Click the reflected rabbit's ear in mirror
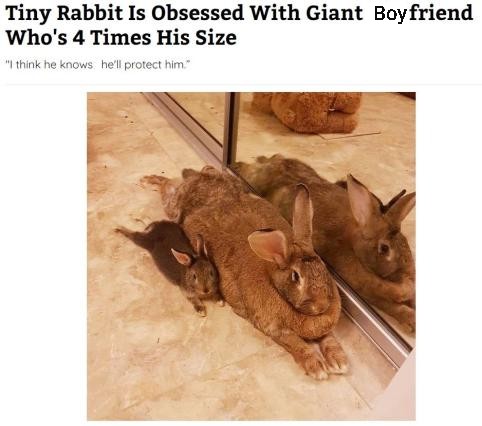 pyautogui.click(x=362, y=200)
